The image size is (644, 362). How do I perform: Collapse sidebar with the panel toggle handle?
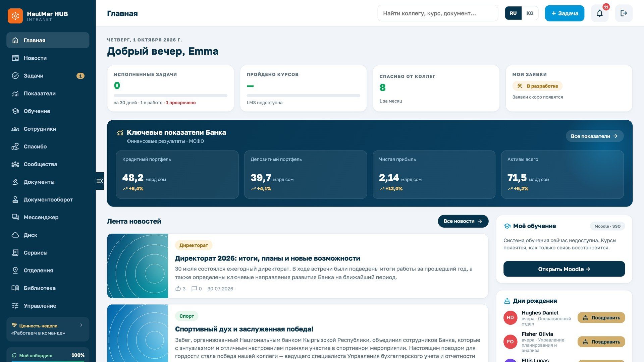tap(100, 181)
